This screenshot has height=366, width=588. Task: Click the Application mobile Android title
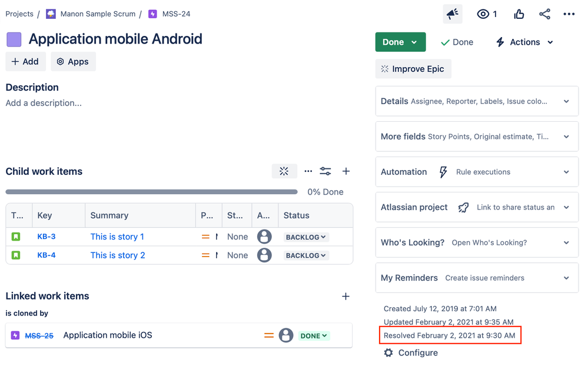coord(115,39)
